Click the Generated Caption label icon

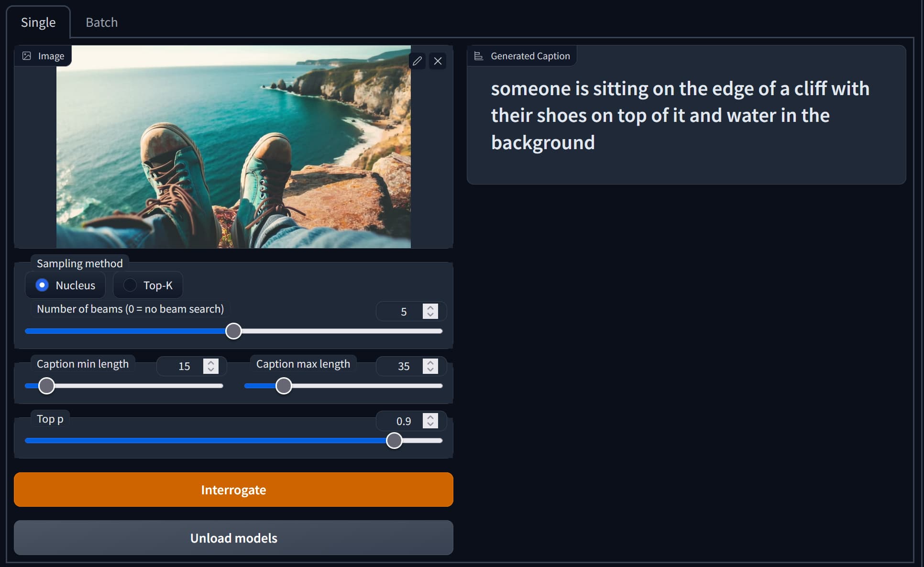click(x=478, y=56)
